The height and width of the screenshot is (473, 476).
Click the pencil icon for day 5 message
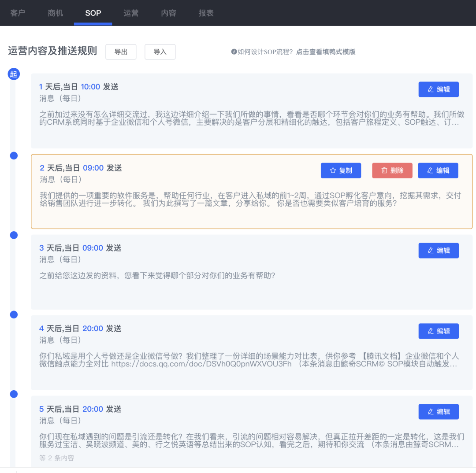click(x=431, y=412)
